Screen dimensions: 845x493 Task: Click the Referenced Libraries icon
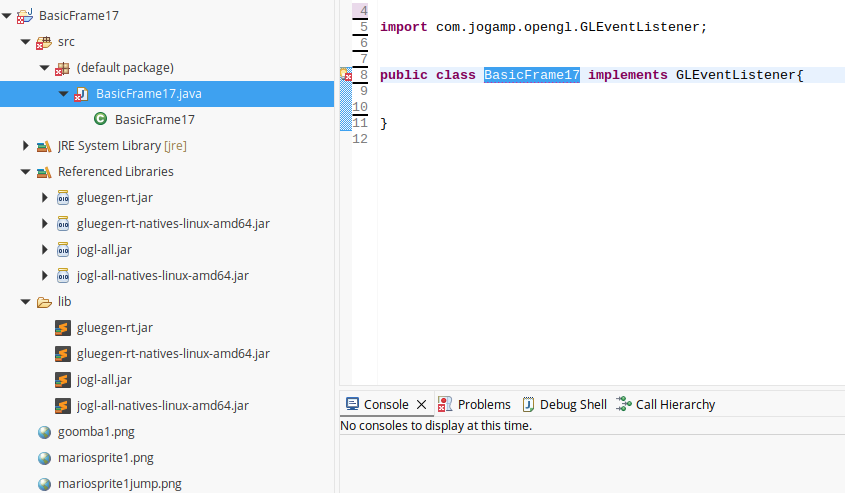pyautogui.click(x=44, y=172)
